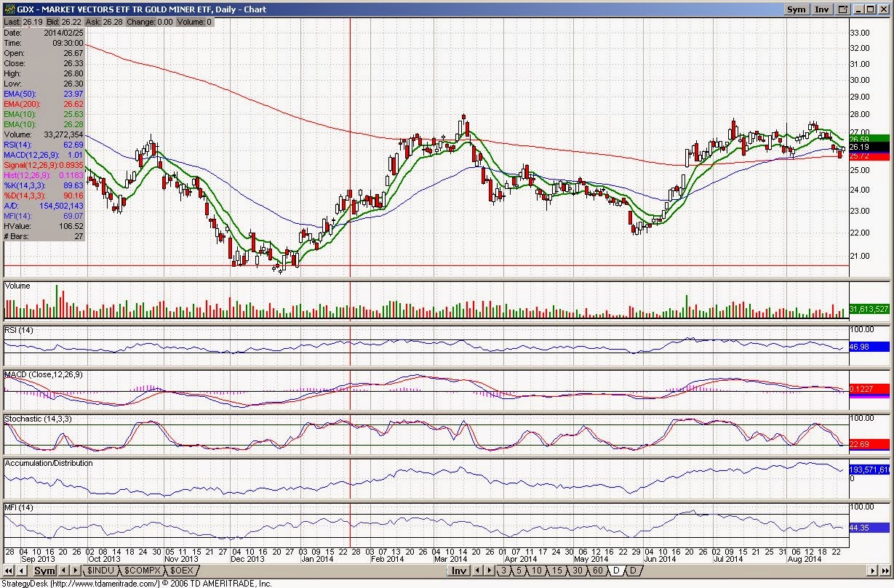Maximize the chart window
The width and height of the screenshot is (894, 588).
click(x=871, y=9)
